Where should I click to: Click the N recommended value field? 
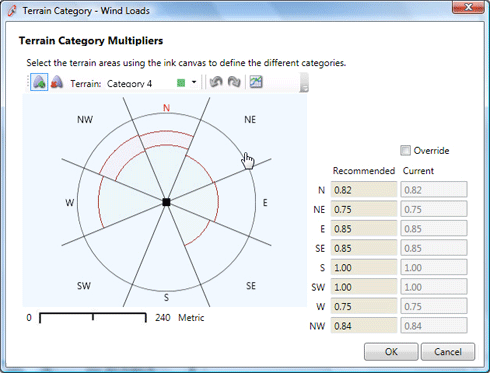click(364, 190)
